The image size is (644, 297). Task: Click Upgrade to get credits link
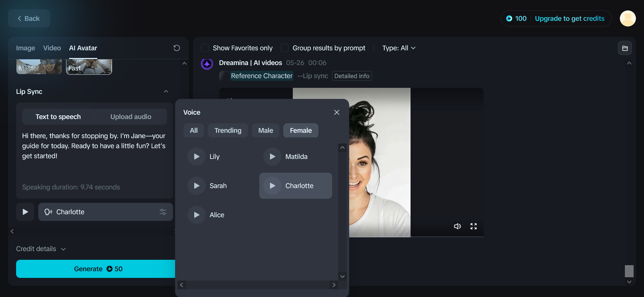[570, 18]
